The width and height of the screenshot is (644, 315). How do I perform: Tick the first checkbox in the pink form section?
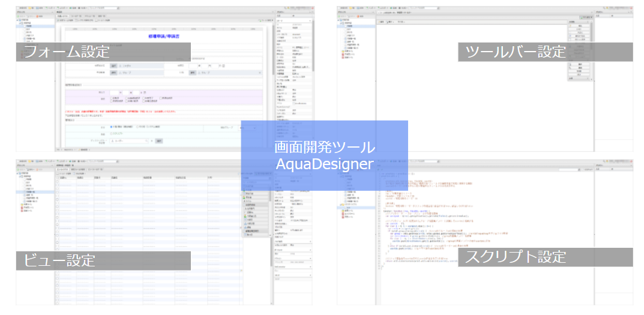click(112, 97)
